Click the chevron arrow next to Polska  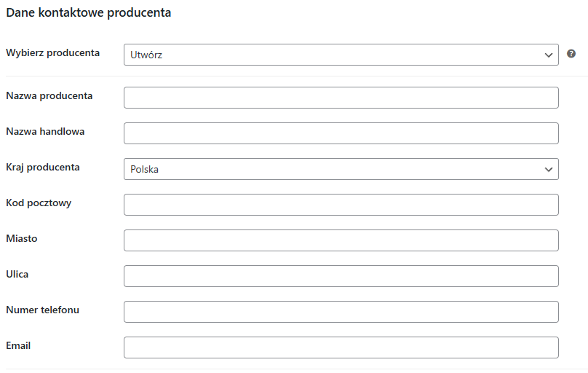[x=548, y=170]
